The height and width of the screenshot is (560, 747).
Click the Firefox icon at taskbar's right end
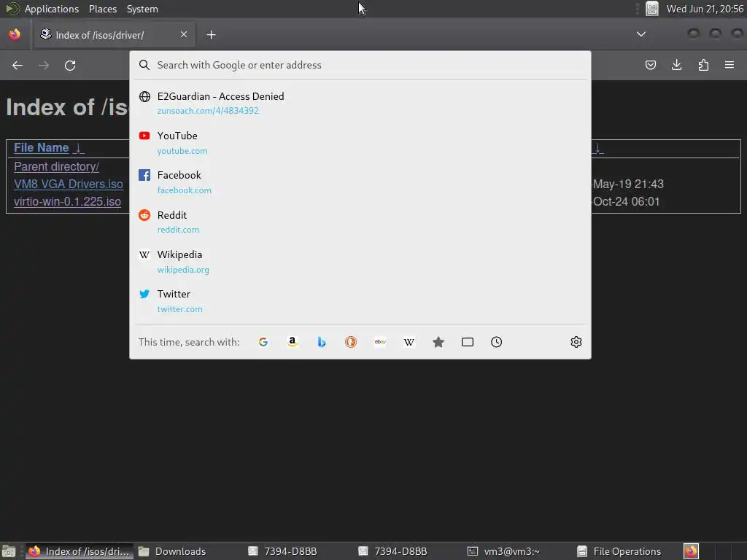tap(692, 551)
